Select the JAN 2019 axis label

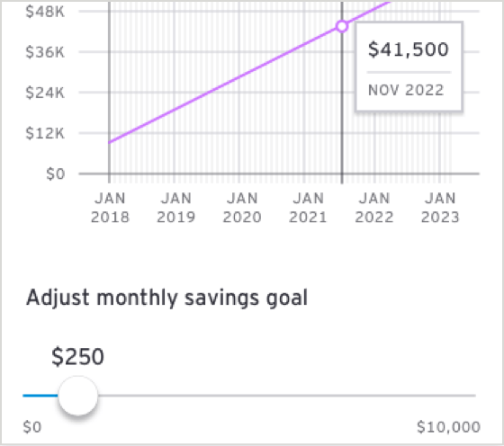click(175, 208)
